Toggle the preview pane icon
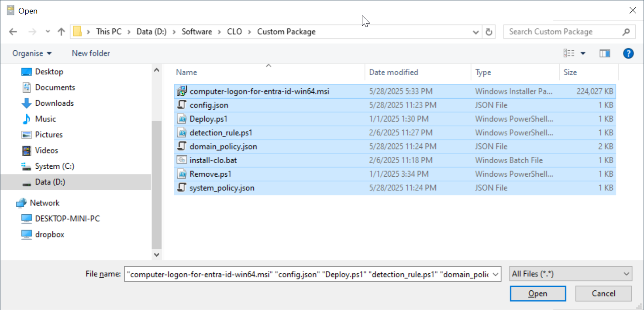 [605, 53]
